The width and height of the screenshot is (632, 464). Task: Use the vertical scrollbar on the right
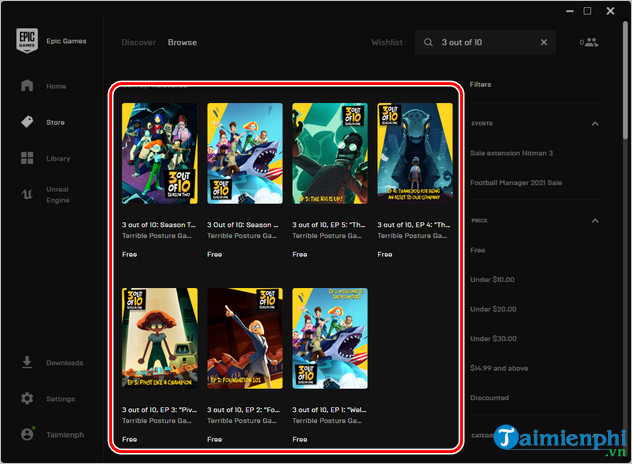tap(625, 81)
